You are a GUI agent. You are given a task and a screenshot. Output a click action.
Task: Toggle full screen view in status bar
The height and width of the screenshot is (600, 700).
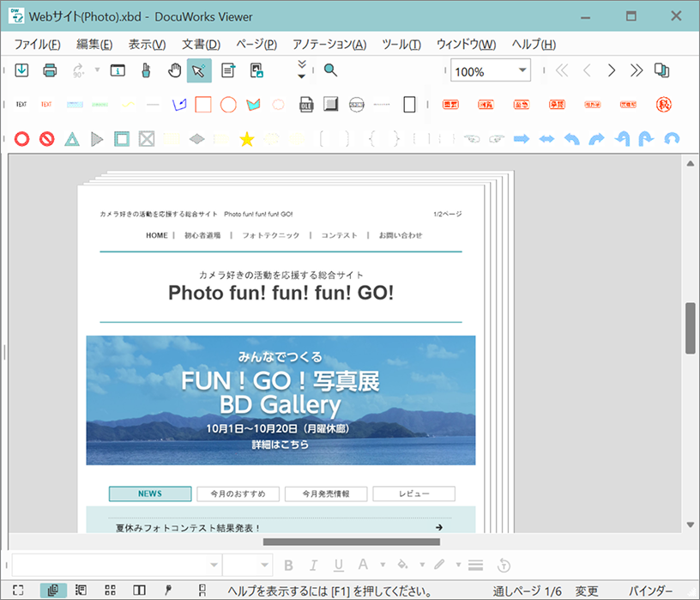click(x=18, y=591)
